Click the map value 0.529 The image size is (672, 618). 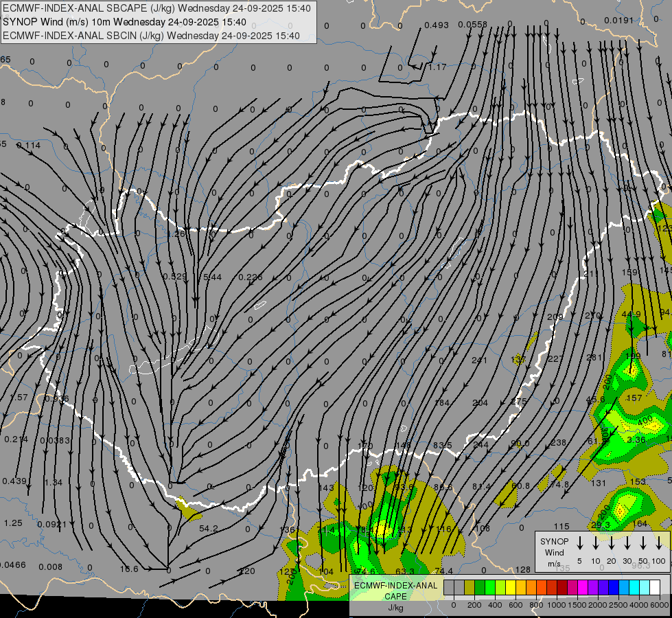pos(175,277)
